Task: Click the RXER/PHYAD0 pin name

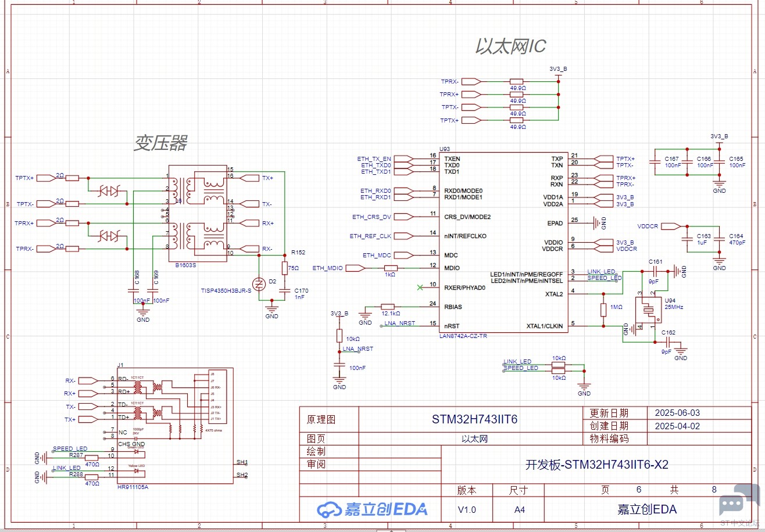Action: [x=465, y=287]
